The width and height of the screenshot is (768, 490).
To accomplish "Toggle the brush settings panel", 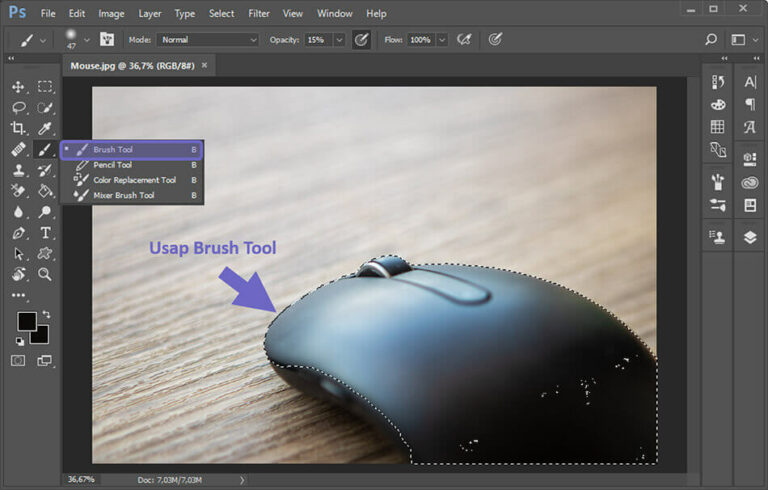I will point(107,39).
